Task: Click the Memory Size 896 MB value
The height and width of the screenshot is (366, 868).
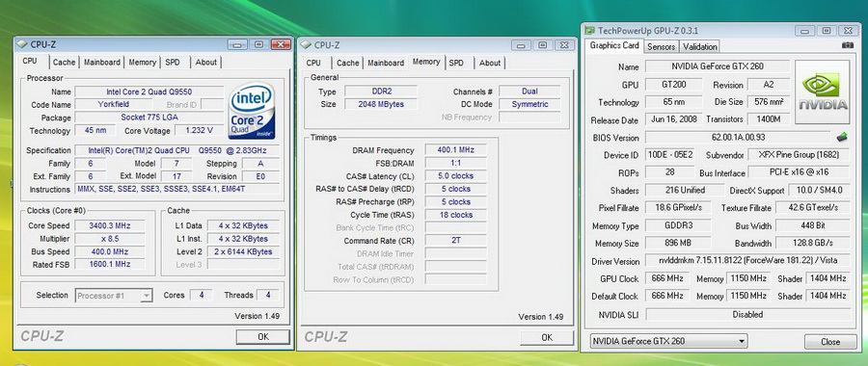Action: 678,243
